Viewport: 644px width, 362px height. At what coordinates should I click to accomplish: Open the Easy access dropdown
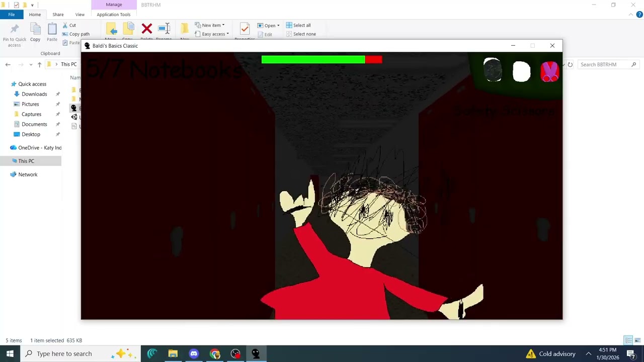tap(212, 34)
